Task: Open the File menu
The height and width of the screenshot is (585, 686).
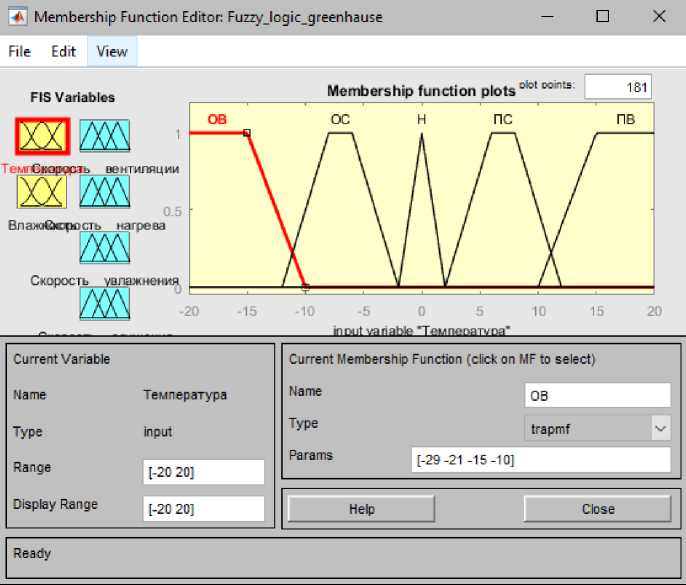Action: (x=20, y=51)
